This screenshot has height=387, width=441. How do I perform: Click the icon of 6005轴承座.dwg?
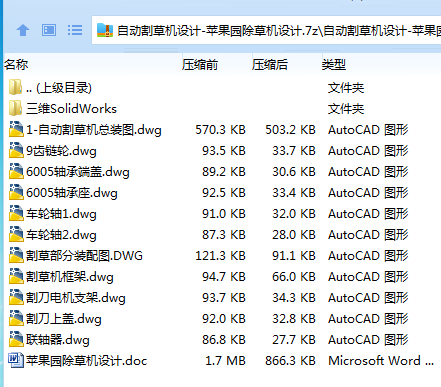(x=16, y=192)
